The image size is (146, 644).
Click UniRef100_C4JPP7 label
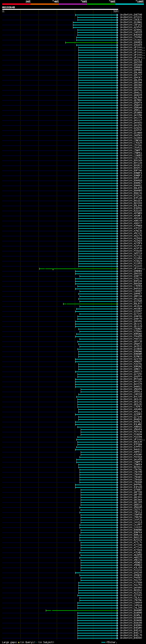(131, 525)
